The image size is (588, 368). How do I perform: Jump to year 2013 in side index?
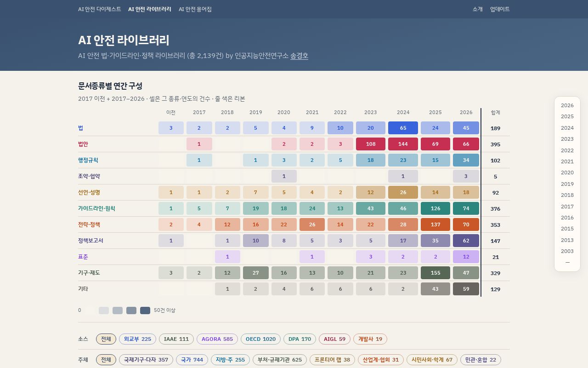click(x=567, y=240)
